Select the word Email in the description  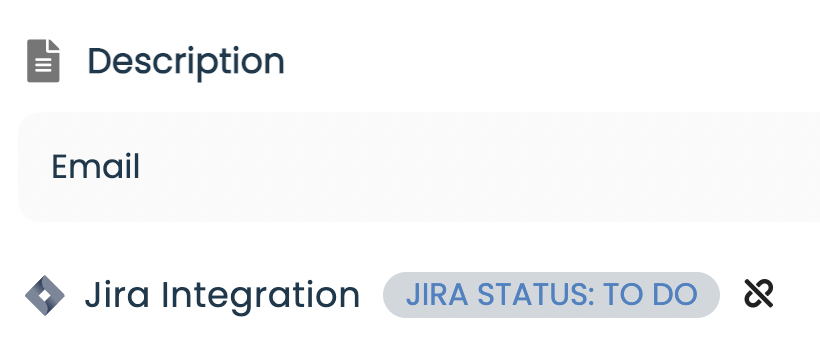96,167
